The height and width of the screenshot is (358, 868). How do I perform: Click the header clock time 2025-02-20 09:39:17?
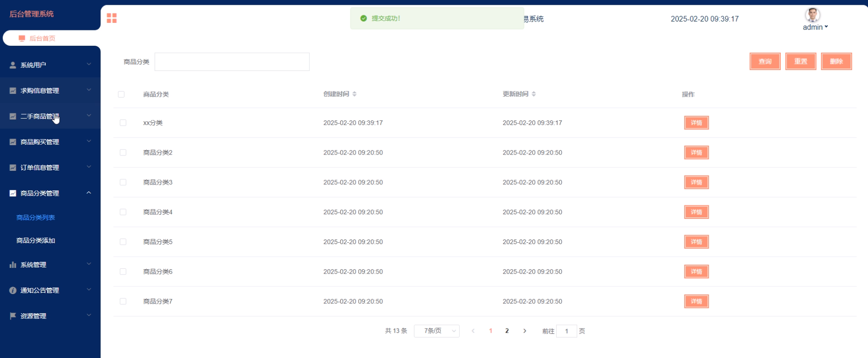pos(705,19)
